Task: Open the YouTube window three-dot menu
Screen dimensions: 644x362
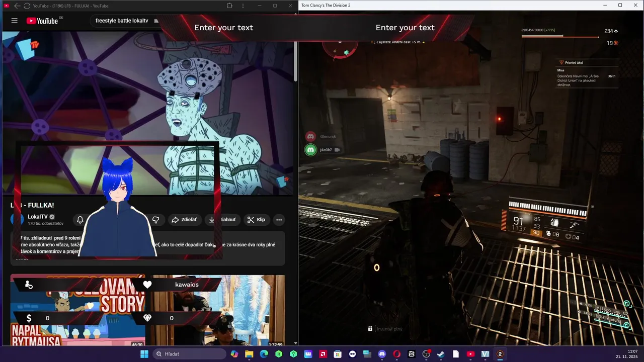Action: coord(243,6)
